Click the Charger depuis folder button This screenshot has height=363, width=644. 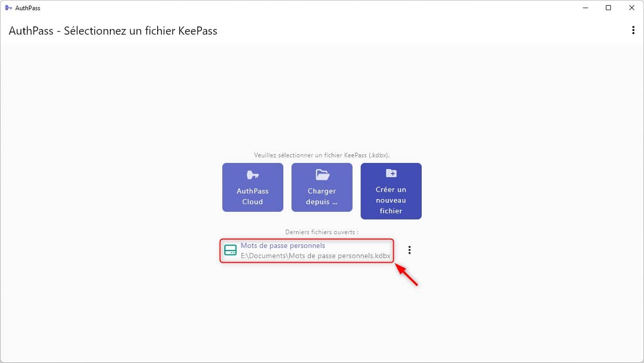pyautogui.click(x=322, y=187)
